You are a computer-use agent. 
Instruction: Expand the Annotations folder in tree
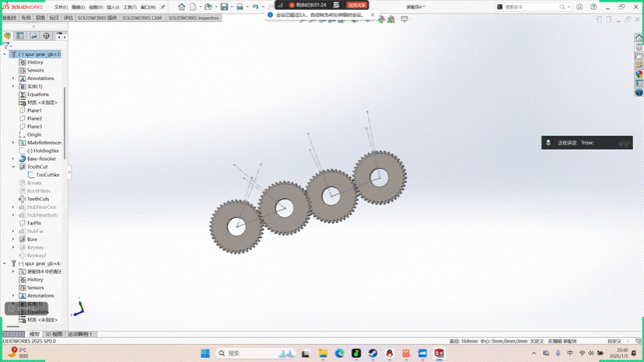(13, 78)
